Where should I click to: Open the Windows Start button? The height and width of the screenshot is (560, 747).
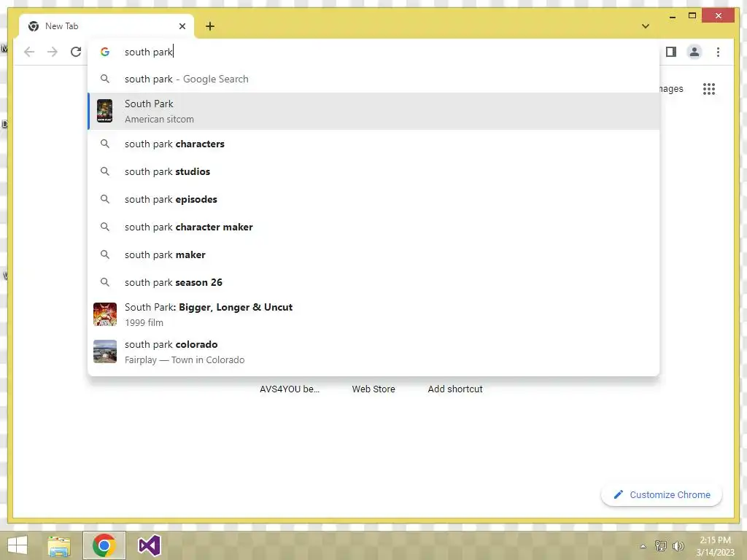18,545
